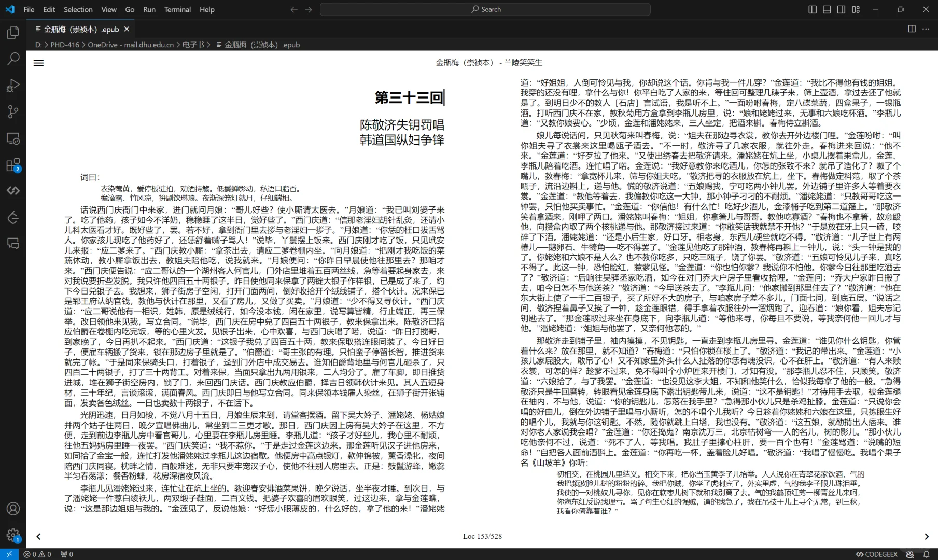This screenshot has width=938, height=560.
Task: Open the Go menu
Action: click(130, 9)
